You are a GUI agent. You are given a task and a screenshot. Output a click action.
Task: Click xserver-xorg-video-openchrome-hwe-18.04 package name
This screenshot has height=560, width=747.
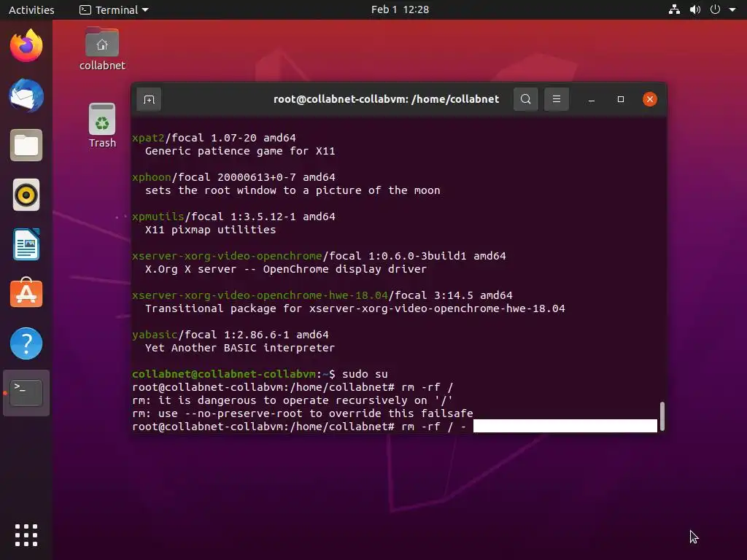pyautogui.click(x=260, y=295)
